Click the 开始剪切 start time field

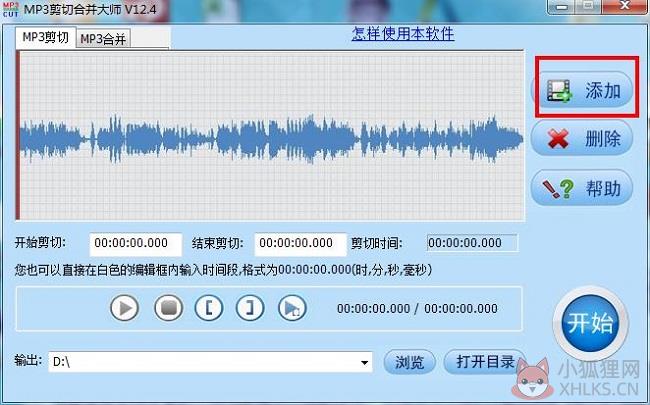click(x=136, y=244)
